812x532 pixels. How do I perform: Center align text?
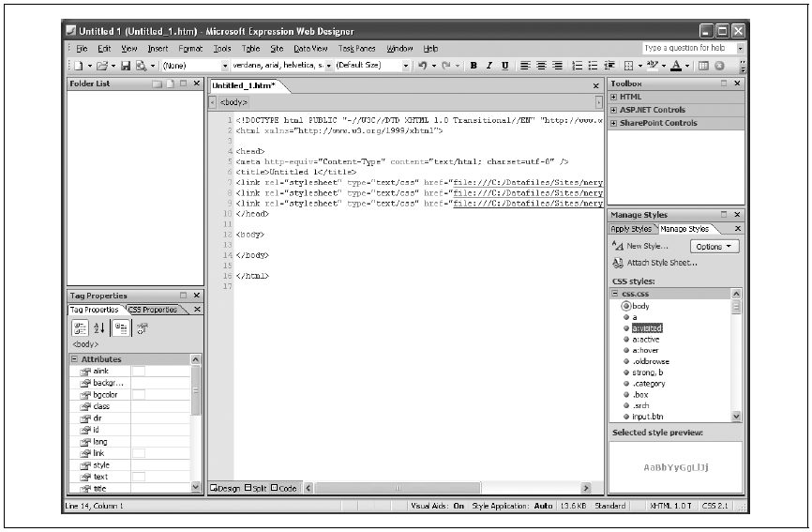pos(541,66)
